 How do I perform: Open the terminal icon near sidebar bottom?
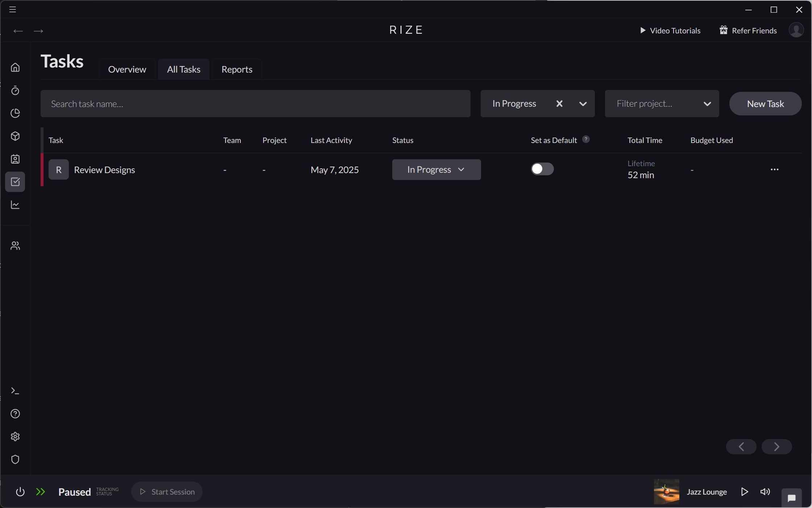[15, 390]
